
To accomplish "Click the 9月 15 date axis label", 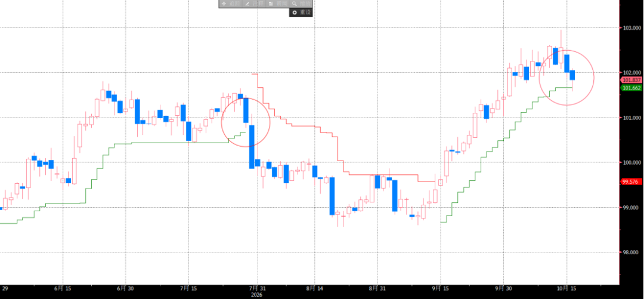I will pyautogui.click(x=440, y=289).
